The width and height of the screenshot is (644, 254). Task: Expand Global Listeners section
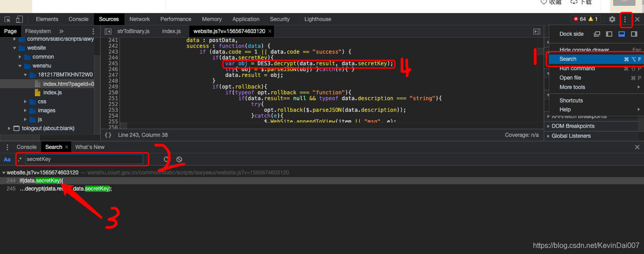[x=549, y=136]
